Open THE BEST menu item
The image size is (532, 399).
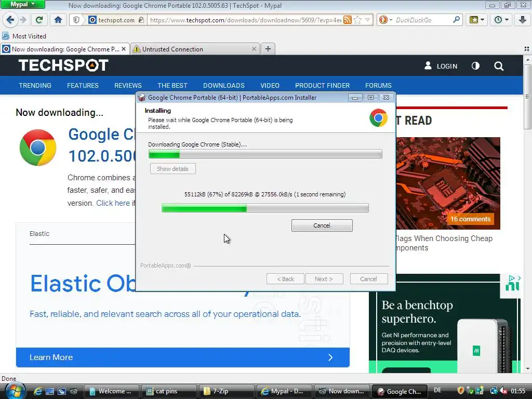pyautogui.click(x=172, y=86)
